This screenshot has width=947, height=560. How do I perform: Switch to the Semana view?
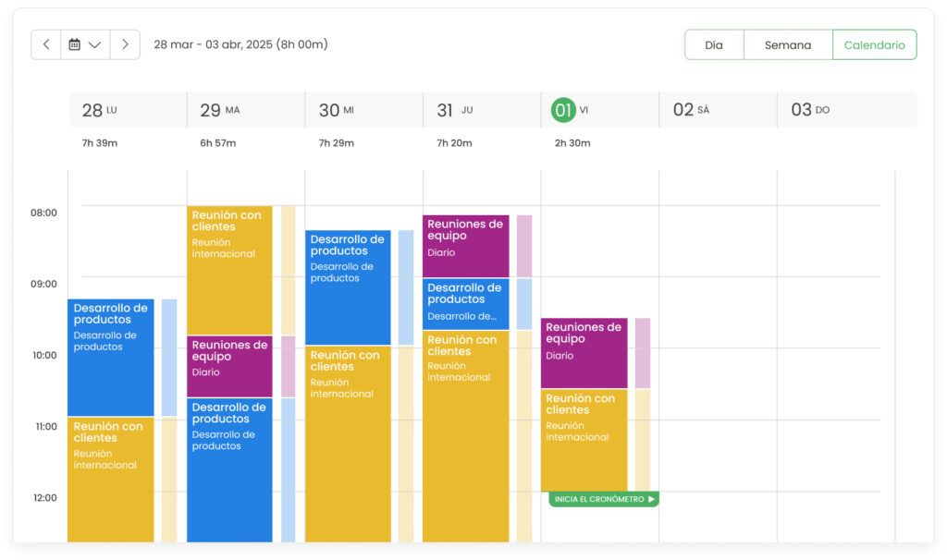[x=788, y=43]
